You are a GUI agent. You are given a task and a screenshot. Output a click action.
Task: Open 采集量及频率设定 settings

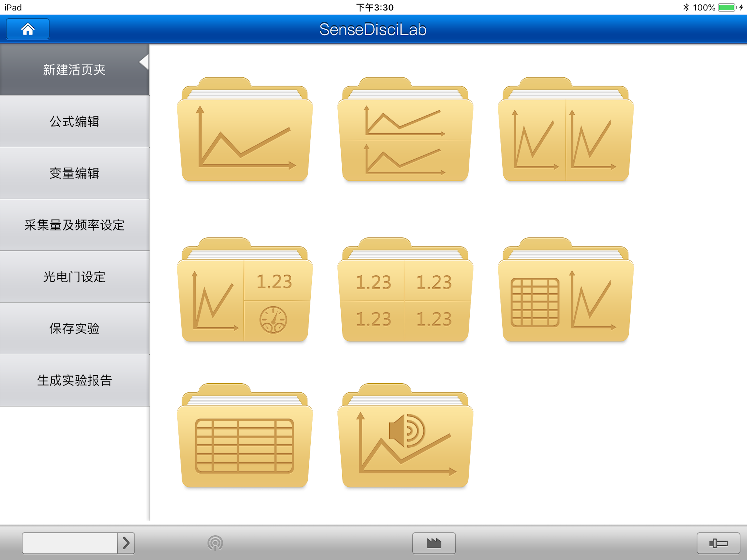[x=75, y=225]
